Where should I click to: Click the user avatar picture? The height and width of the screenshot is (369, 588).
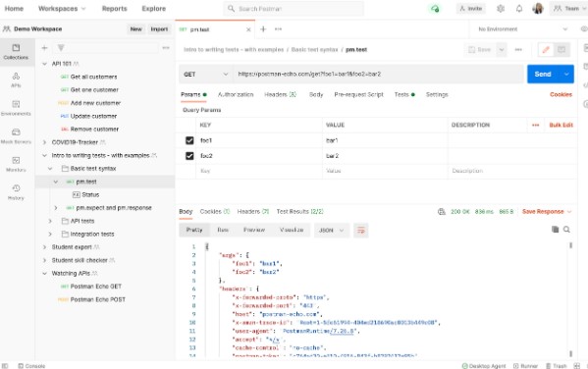tap(538, 8)
